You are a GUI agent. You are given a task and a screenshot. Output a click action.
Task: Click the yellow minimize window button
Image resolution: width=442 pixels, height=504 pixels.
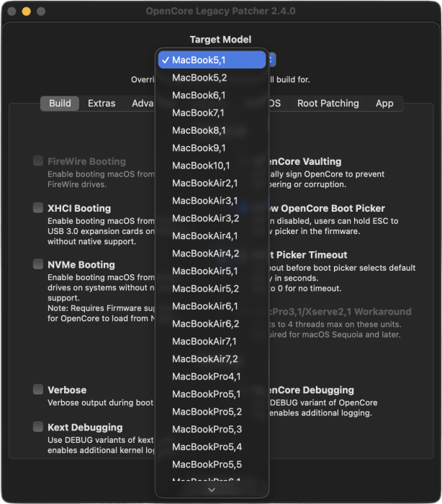click(27, 12)
